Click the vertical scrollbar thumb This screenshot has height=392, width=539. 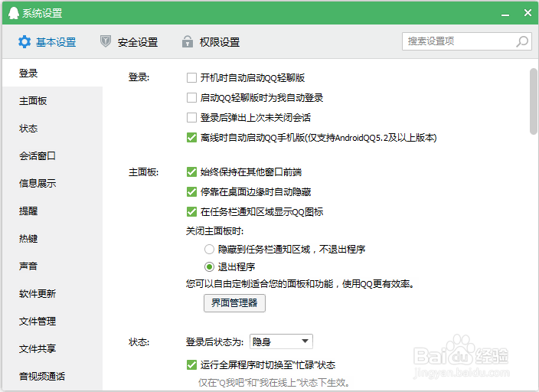533,101
